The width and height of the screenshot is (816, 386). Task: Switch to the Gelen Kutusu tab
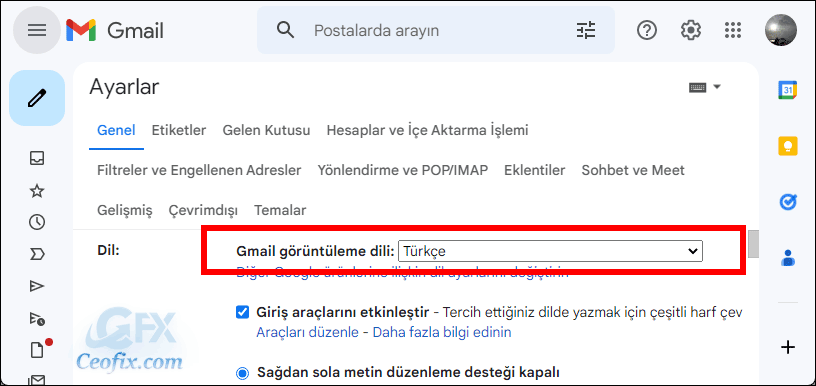pos(266,130)
